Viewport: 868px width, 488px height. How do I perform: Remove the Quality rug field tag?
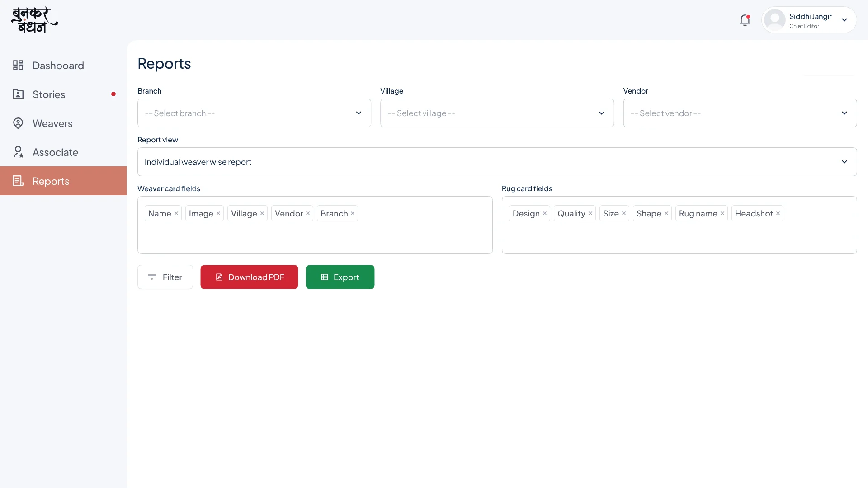coord(590,214)
